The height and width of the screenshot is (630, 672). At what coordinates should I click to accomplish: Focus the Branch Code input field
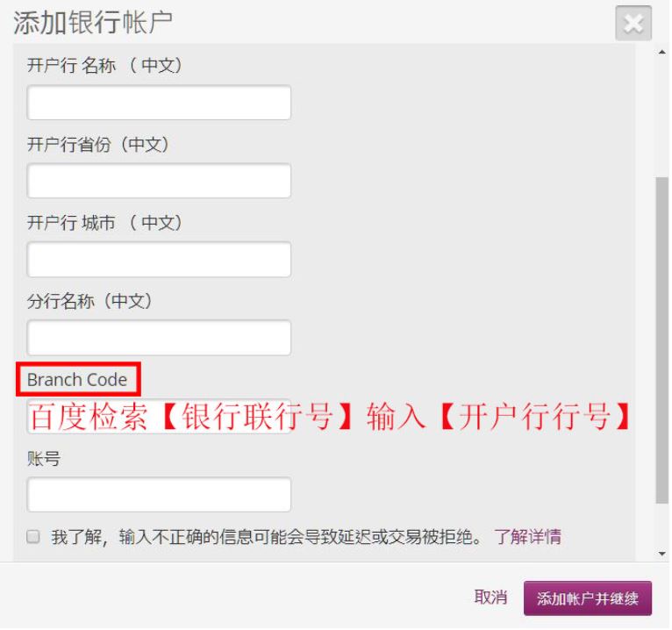pos(159,418)
